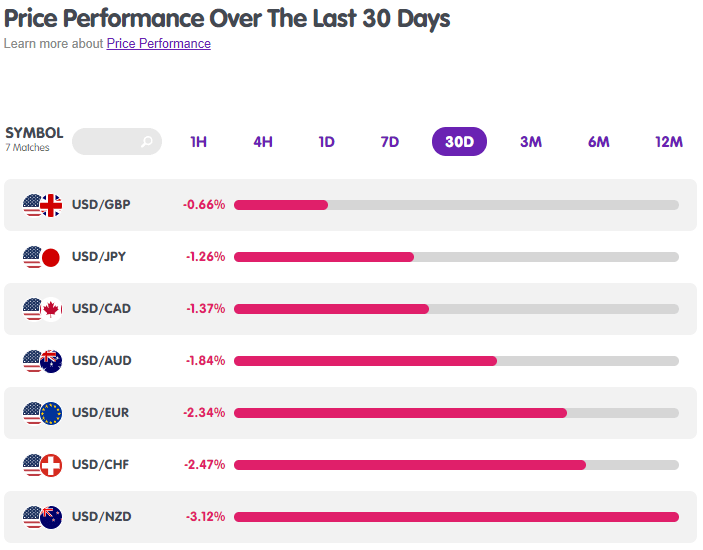The width and height of the screenshot is (703, 550).
Task: Open the Price Performance link
Action: coord(159,43)
